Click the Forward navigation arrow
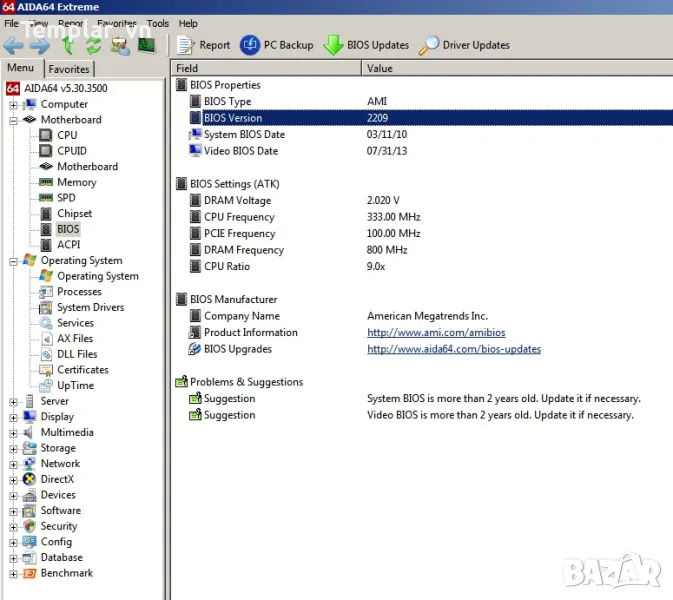This screenshot has width=673, height=600. pyautogui.click(x=39, y=45)
